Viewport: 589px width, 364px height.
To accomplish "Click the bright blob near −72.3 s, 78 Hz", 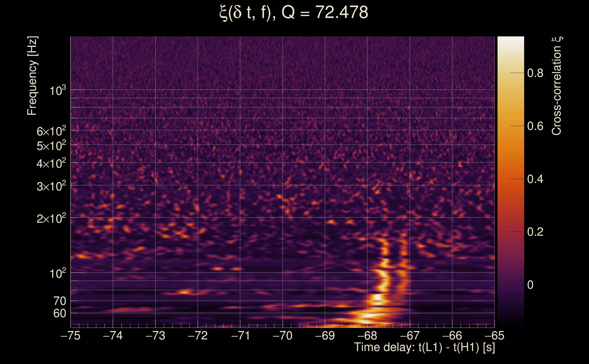I will coord(184,292).
